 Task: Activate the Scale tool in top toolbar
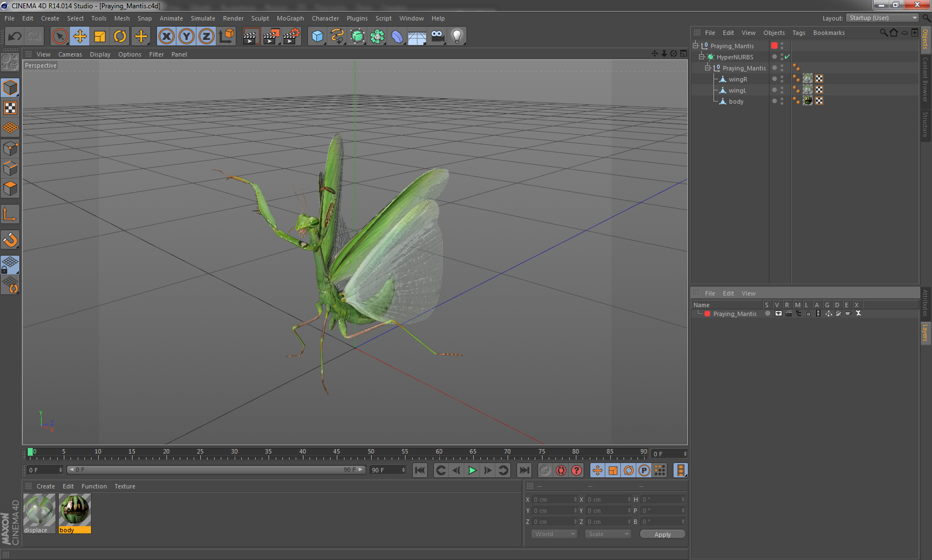click(x=100, y=37)
